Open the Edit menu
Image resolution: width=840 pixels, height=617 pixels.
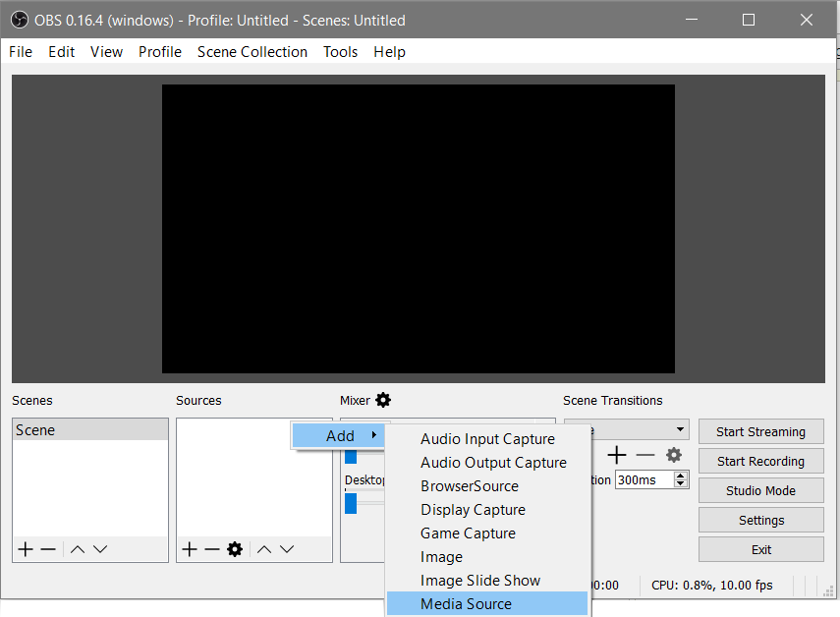[62, 52]
